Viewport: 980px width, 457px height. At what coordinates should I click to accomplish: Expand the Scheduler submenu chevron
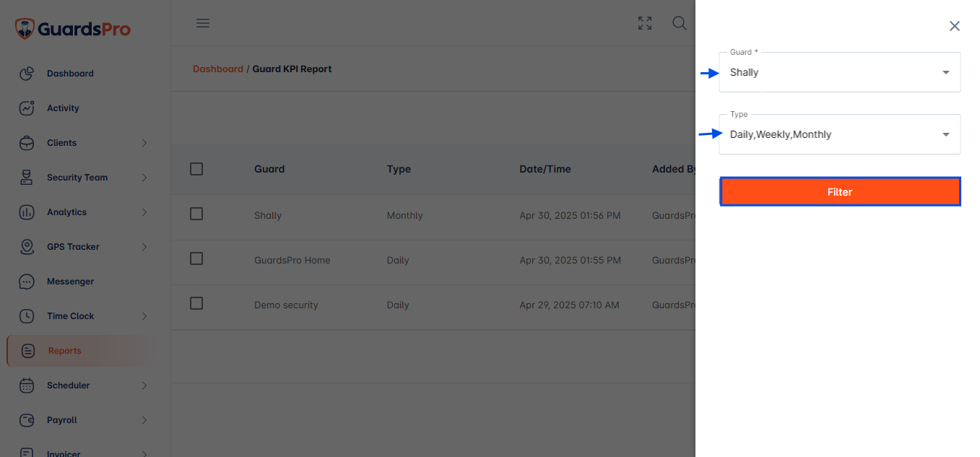pos(144,386)
